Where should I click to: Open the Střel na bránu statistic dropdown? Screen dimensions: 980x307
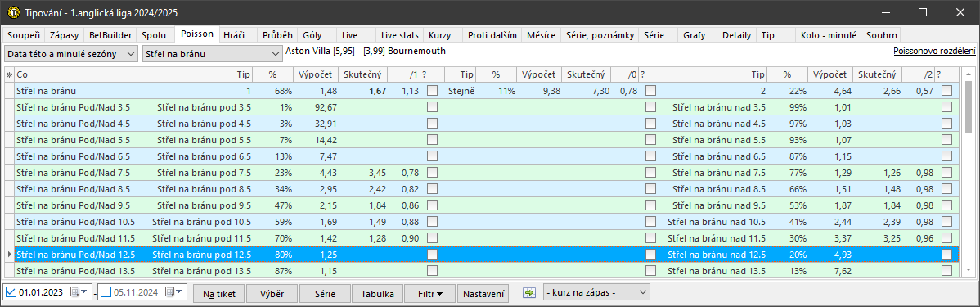(213, 54)
